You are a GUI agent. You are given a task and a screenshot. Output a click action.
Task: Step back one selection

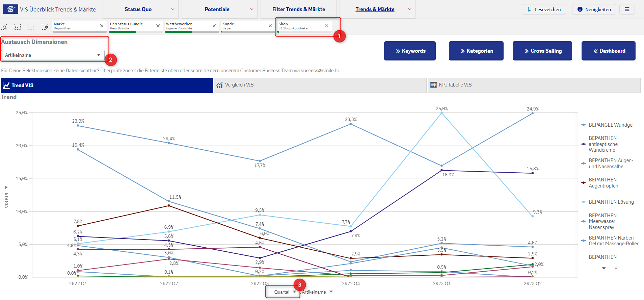18,27
